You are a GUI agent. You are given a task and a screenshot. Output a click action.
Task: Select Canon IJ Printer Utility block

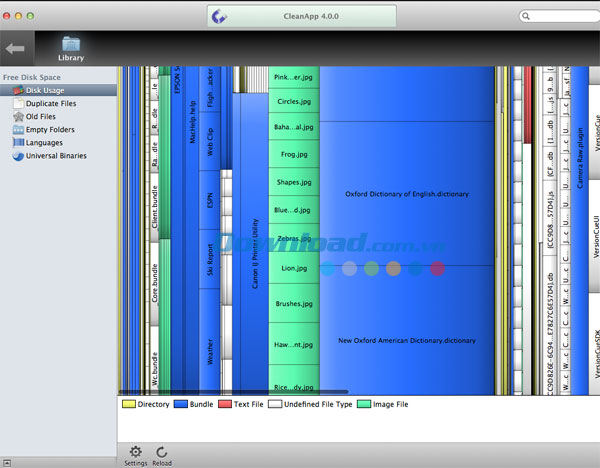click(254, 245)
